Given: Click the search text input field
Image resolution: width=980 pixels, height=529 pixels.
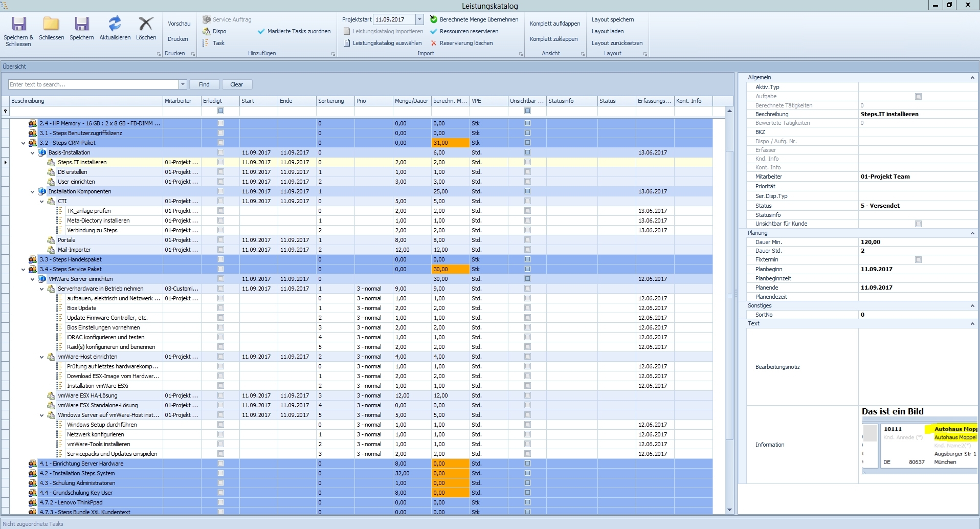Looking at the screenshot, I should pyautogui.click(x=93, y=84).
